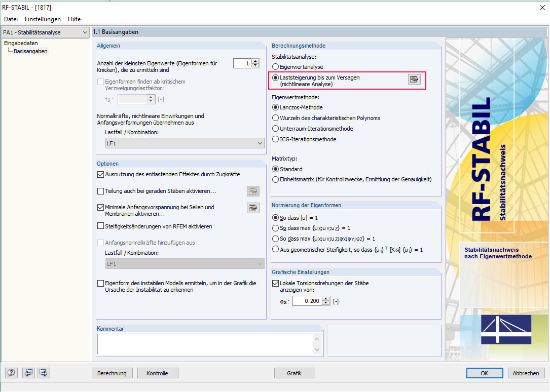Click Kontrolle button

click(x=158, y=373)
